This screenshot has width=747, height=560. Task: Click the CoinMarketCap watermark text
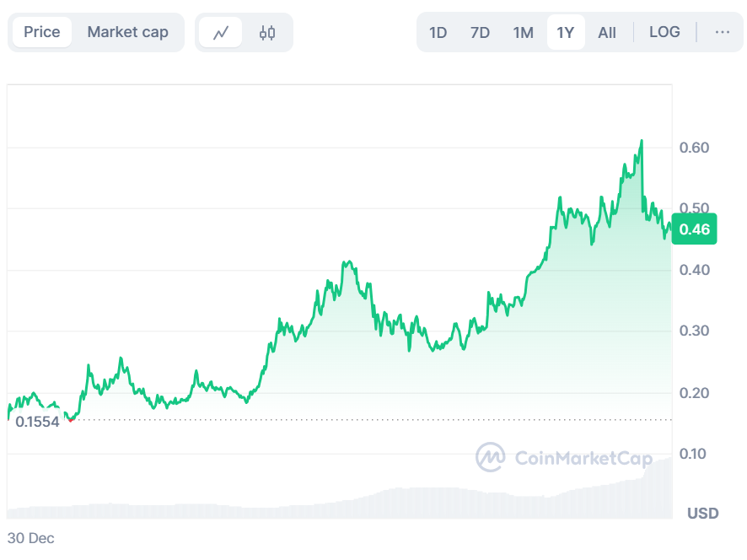click(x=583, y=458)
